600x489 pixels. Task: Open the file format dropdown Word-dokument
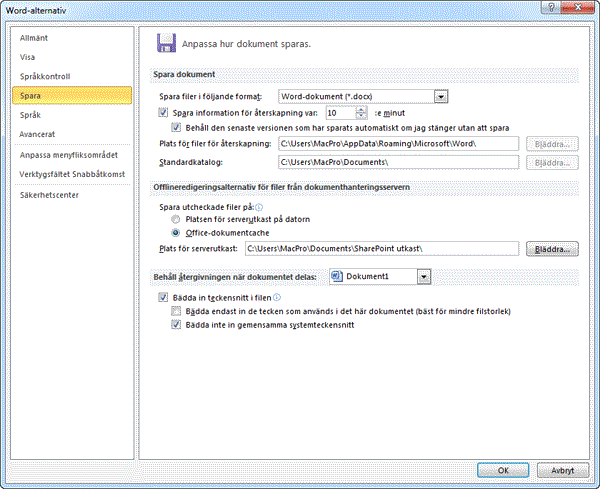pyautogui.click(x=440, y=96)
